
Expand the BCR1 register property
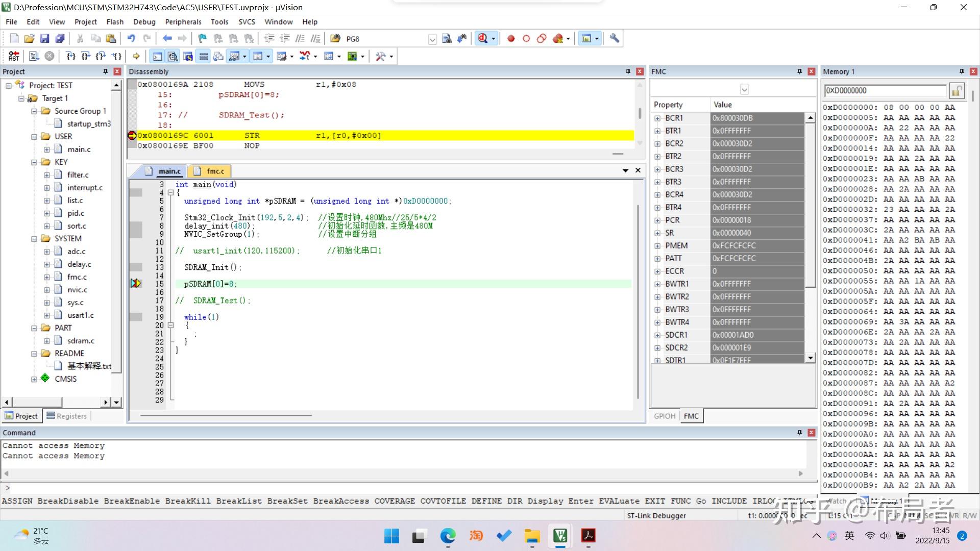pyautogui.click(x=657, y=118)
